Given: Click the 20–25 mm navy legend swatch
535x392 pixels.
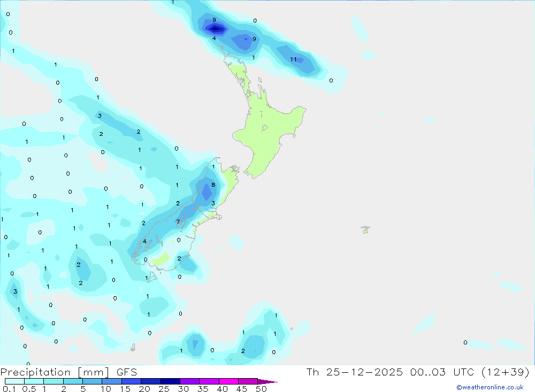Looking at the screenshot, I should tap(151, 381).
